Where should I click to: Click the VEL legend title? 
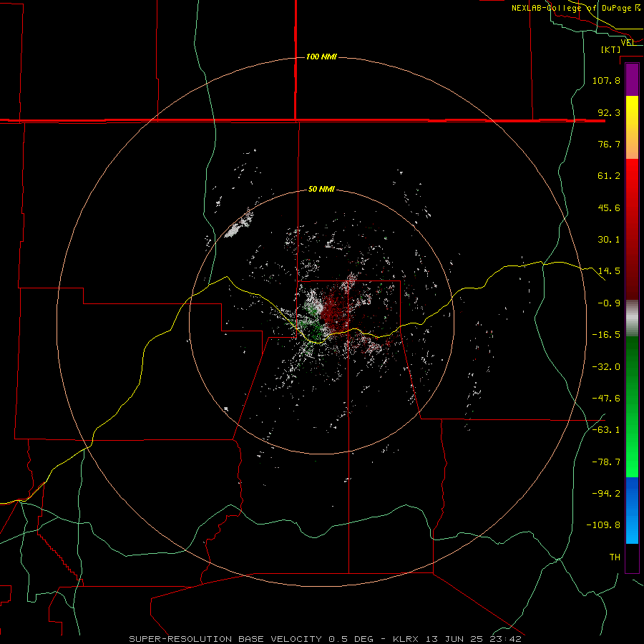point(628,42)
